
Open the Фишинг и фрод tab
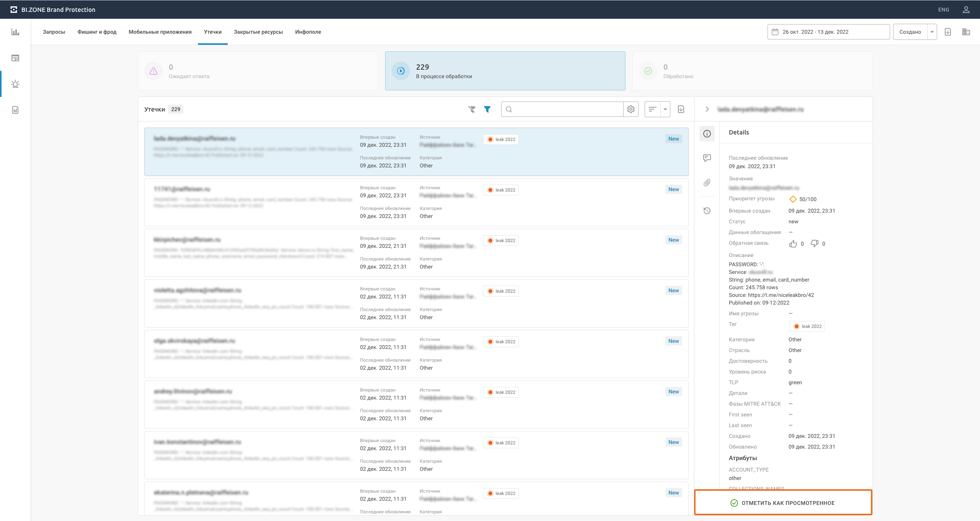[97, 32]
